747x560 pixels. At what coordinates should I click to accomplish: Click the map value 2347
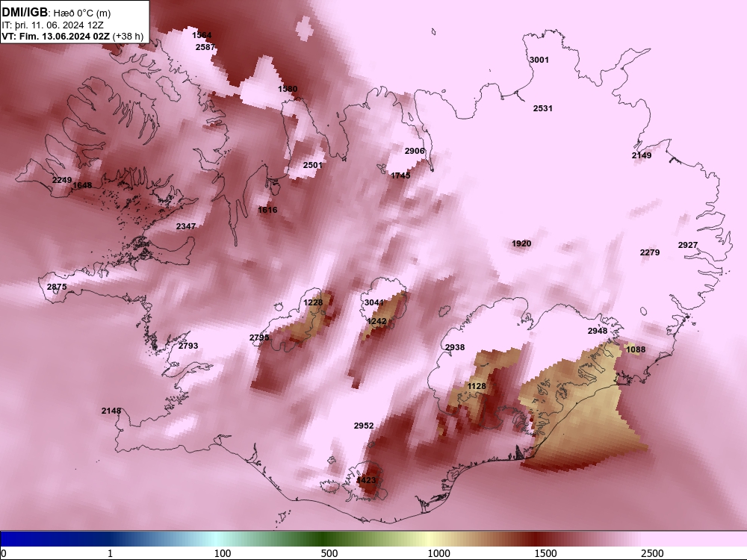tap(186, 226)
